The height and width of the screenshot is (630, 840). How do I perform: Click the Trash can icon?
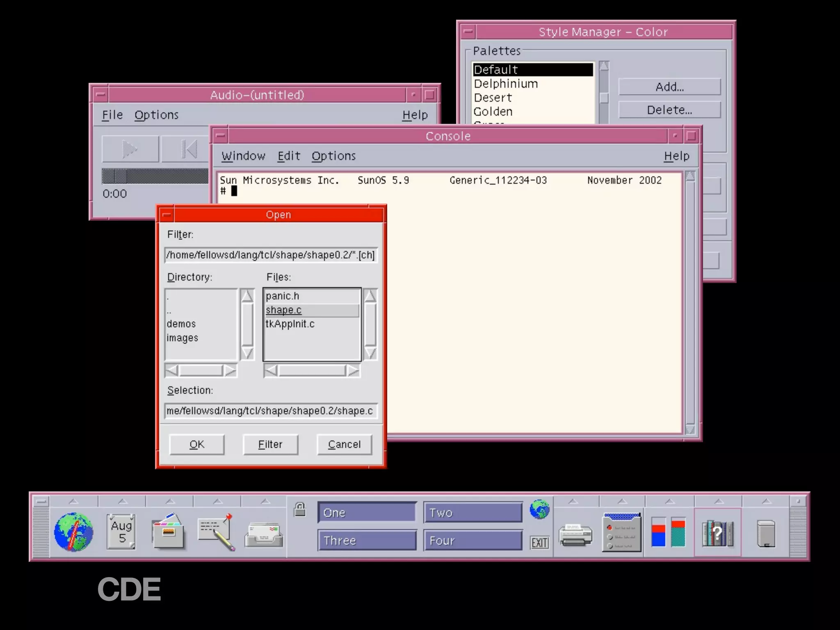[766, 533]
